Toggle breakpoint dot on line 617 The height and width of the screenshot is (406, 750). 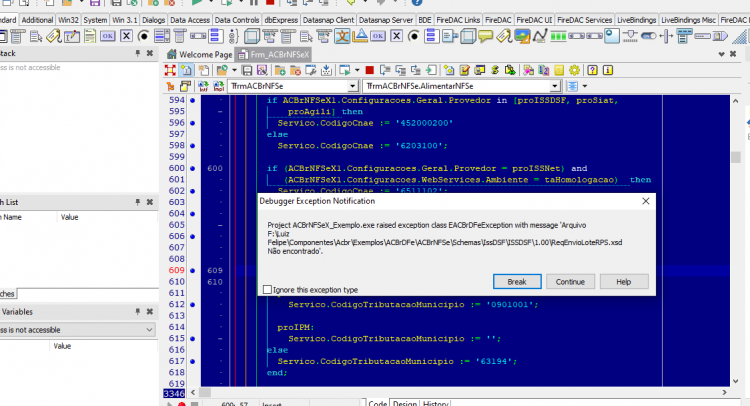coord(192,361)
